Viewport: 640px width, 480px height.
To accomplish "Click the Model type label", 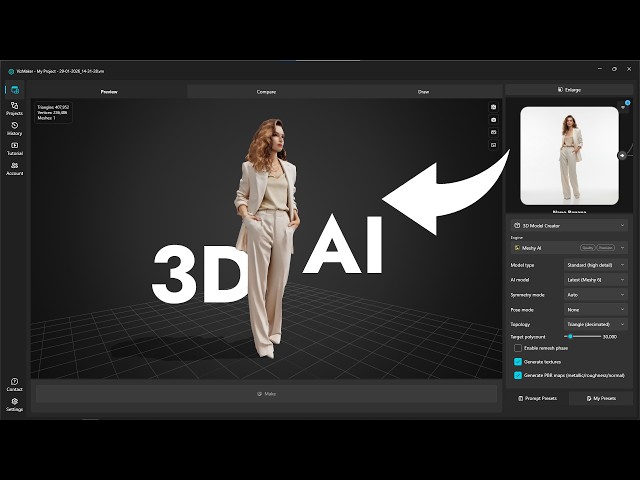I will click(x=522, y=265).
